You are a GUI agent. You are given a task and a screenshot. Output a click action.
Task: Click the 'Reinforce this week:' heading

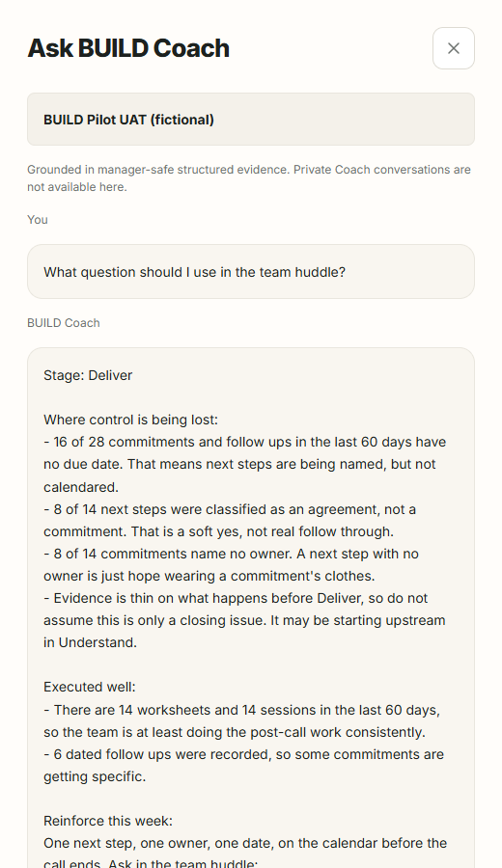tap(108, 821)
